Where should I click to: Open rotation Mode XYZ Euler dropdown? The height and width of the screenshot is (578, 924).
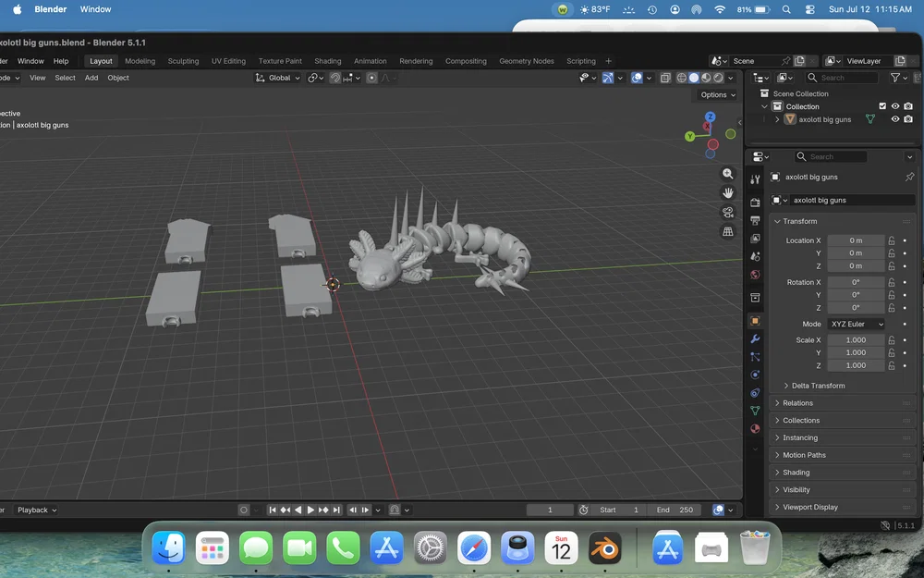(857, 324)
